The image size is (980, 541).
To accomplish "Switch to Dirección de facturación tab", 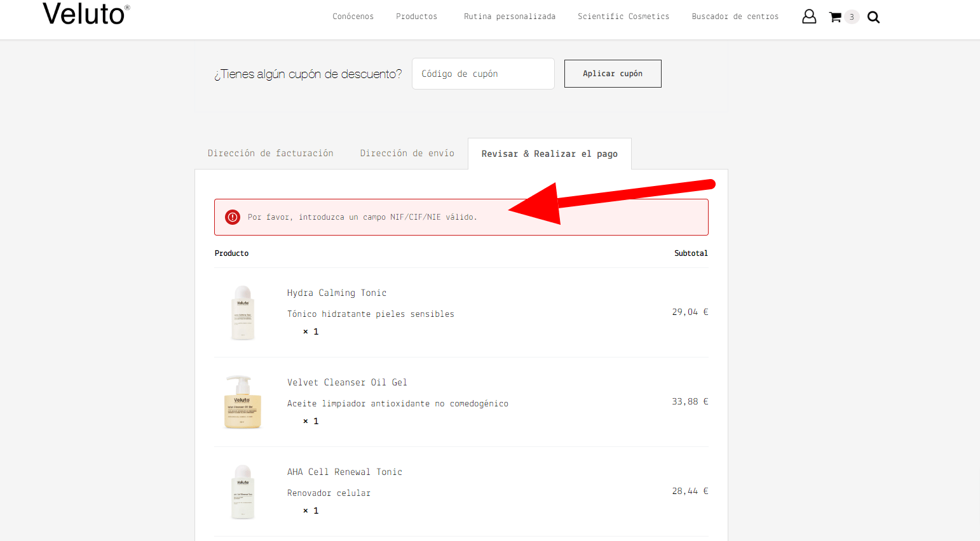I will [270, 154].
